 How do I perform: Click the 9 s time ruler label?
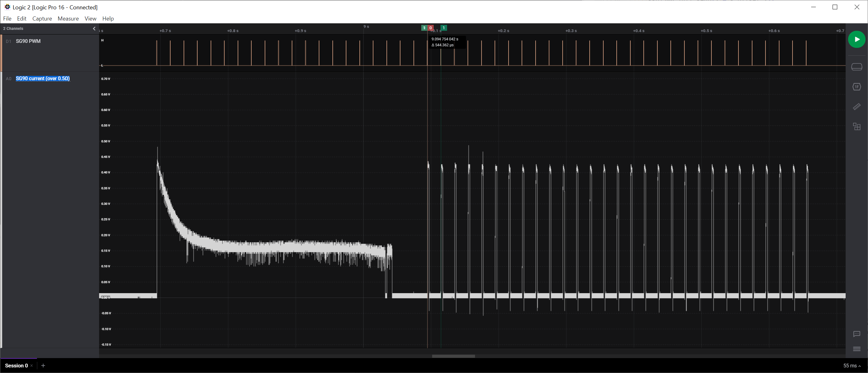(366, 27)
